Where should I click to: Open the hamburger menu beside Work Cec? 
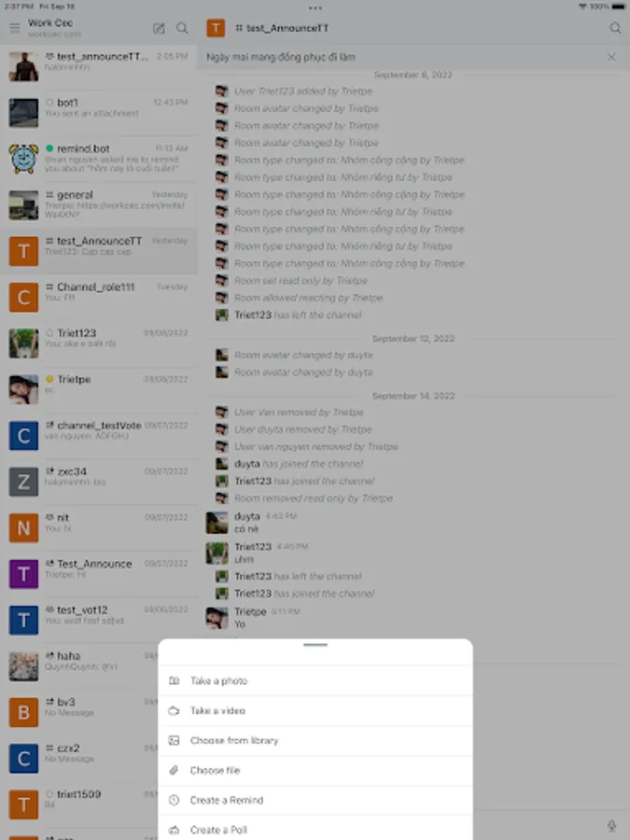[14, 28]
